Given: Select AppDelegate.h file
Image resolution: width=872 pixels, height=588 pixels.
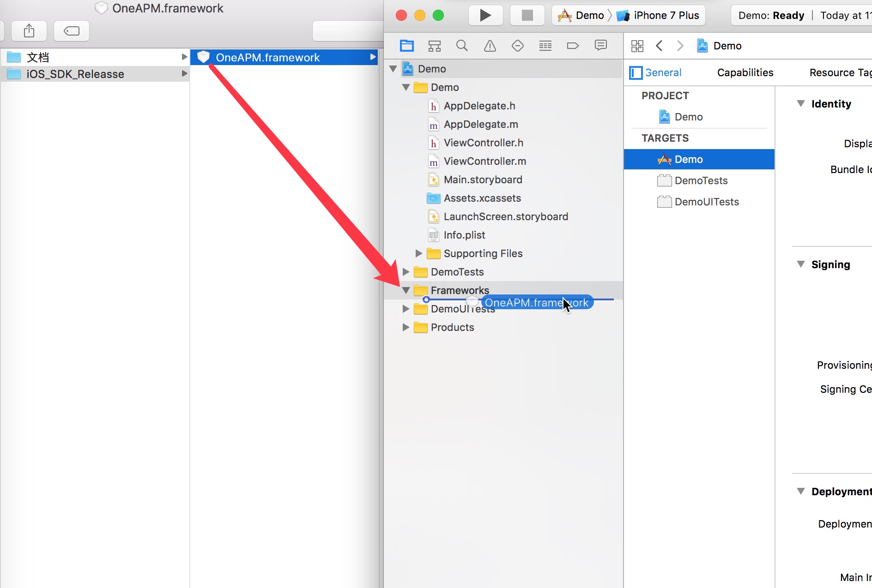Looking at the screenshot, I should tap(479, 106).
